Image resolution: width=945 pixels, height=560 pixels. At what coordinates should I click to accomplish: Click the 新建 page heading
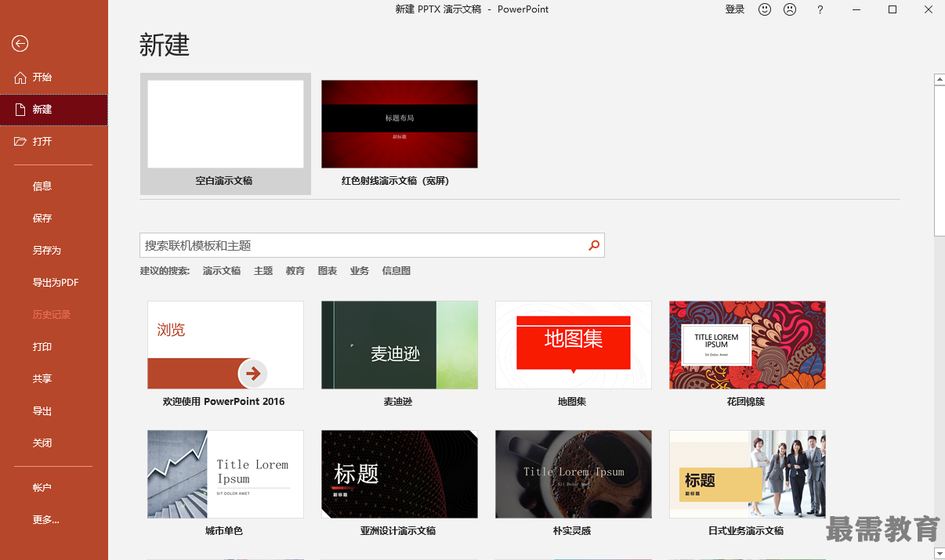coord(165,45)
